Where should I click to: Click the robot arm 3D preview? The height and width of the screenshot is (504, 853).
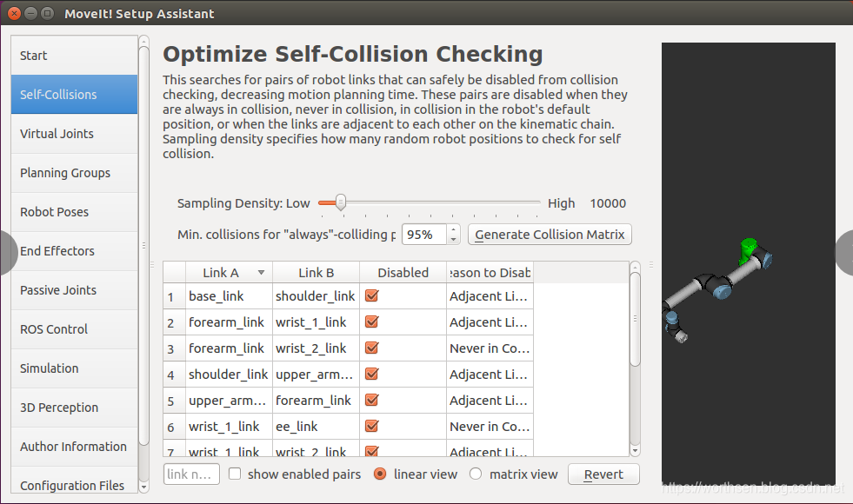pyautogui.click(x=748, y=263)
